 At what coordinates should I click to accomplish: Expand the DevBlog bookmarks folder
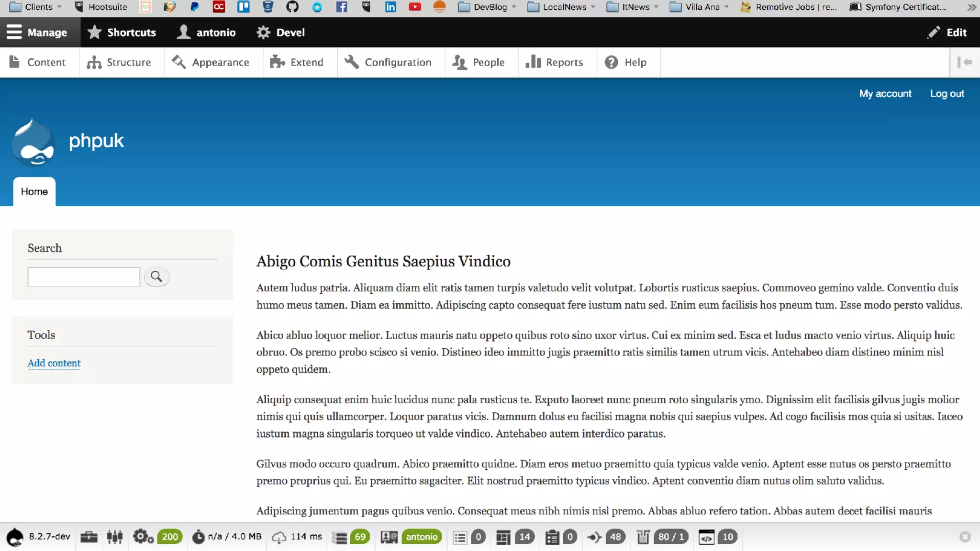pos(487,7)
